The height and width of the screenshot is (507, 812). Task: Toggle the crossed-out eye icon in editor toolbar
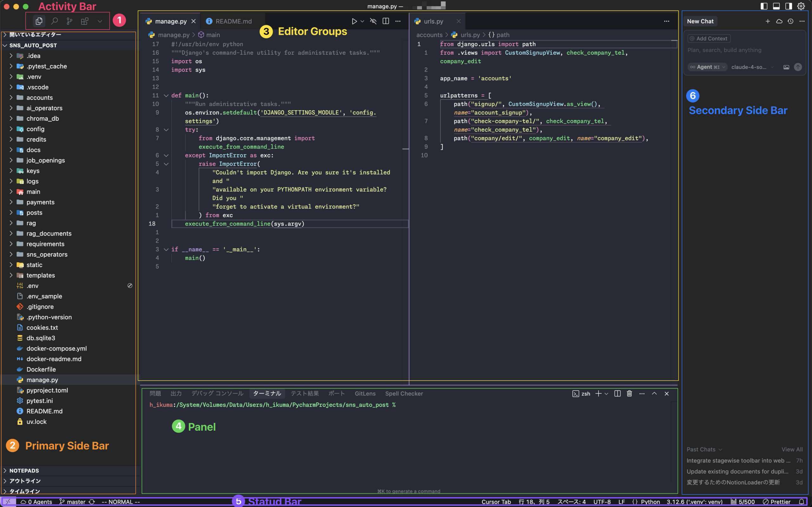[373, 21]
